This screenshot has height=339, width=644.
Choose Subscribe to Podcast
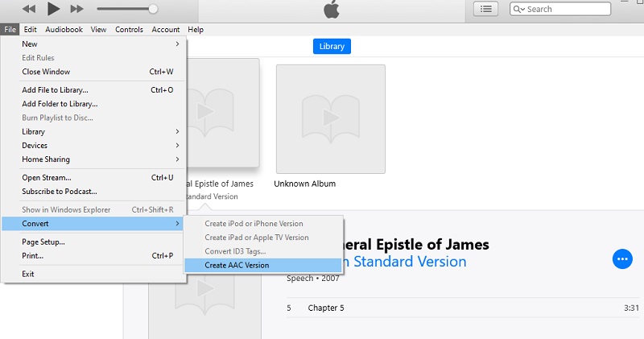click(x=93, y=192)
